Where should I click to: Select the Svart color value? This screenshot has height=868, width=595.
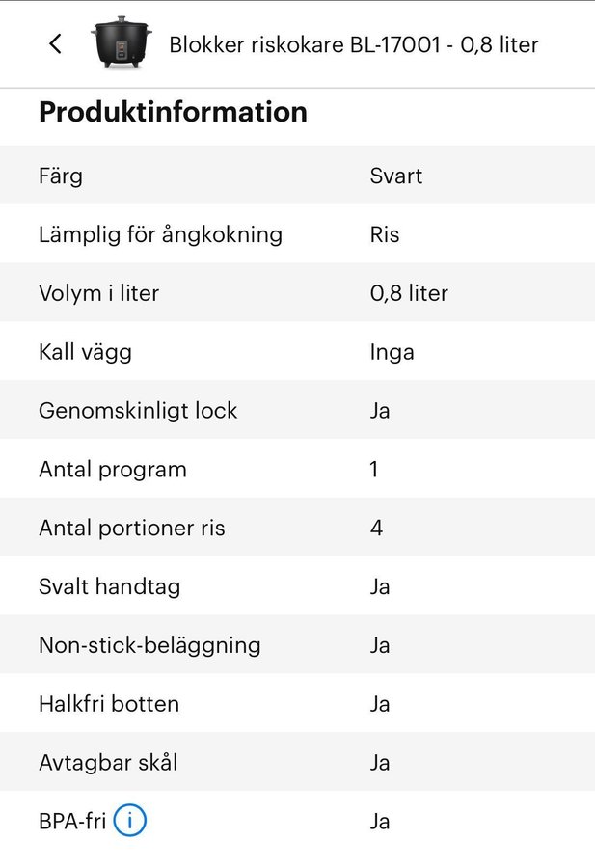pyautogui.click(x=395, y=176)
